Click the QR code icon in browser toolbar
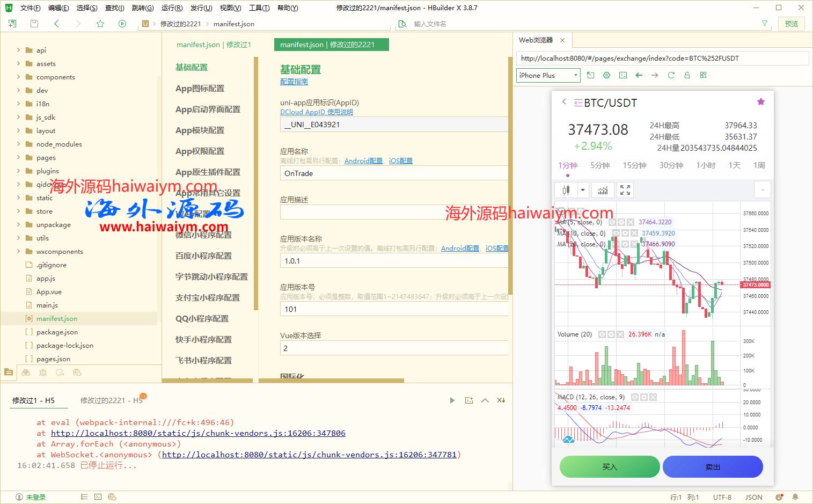Viewport: 813px width, 504px height. (x=703, y=75)
